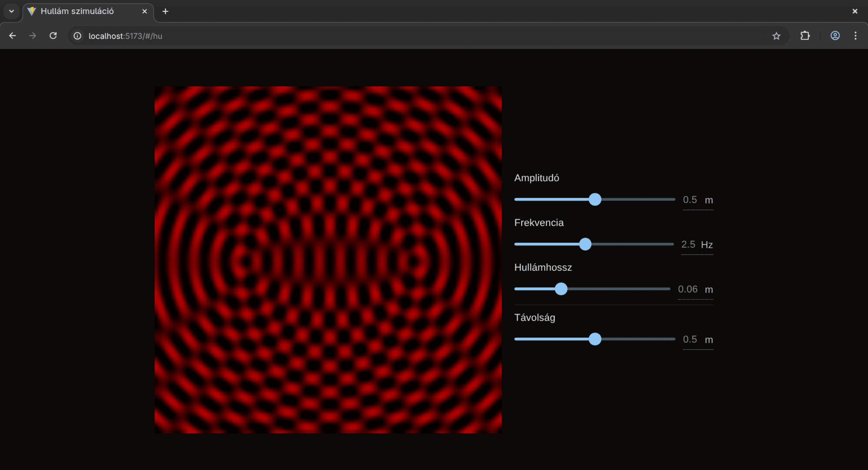Click the red wave interference canvas
The image size is (868, 470).
[328, 260]
